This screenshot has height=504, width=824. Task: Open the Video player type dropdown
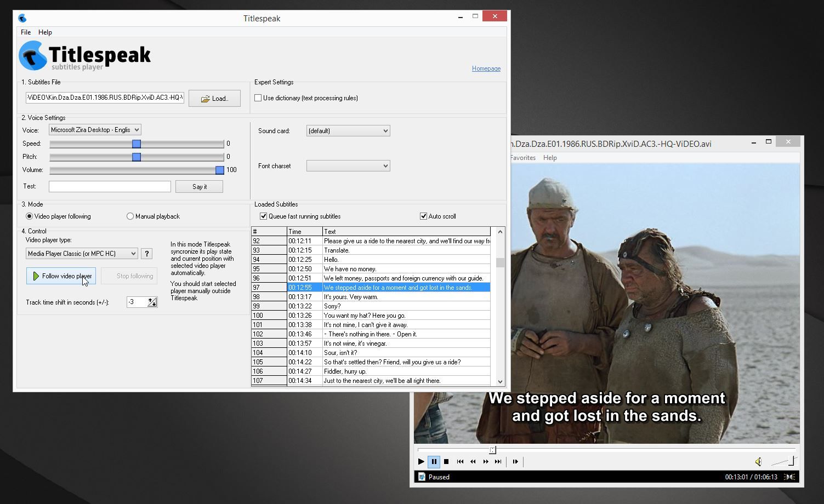coord(81,254)
